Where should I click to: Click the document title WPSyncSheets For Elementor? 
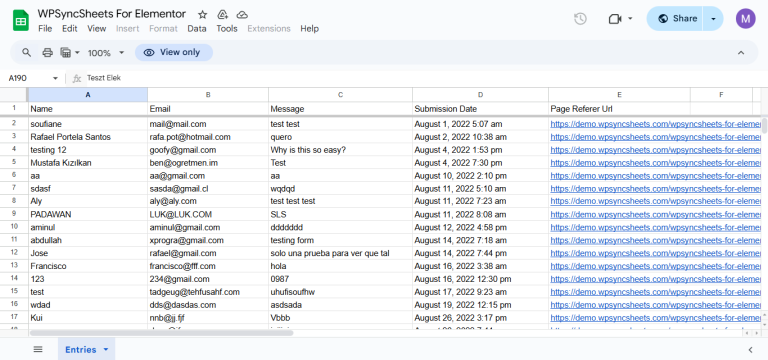pos(112,14)
